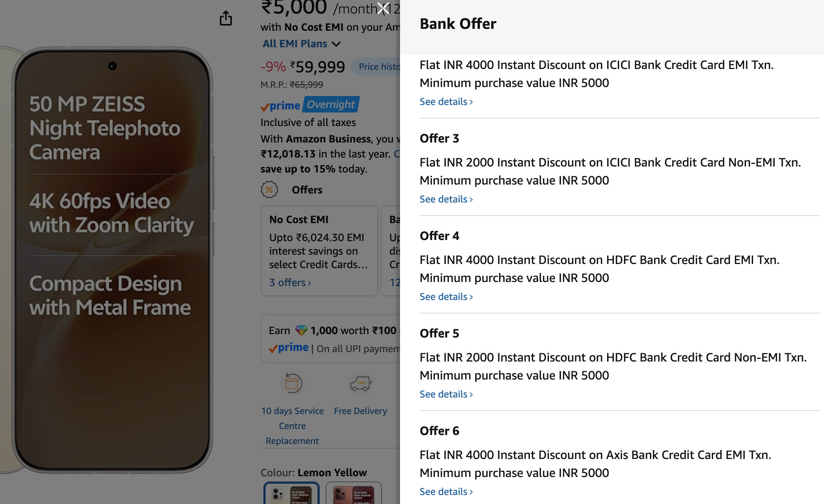
Task: Click the Offers percent badge icon
Action: point(269,190)
